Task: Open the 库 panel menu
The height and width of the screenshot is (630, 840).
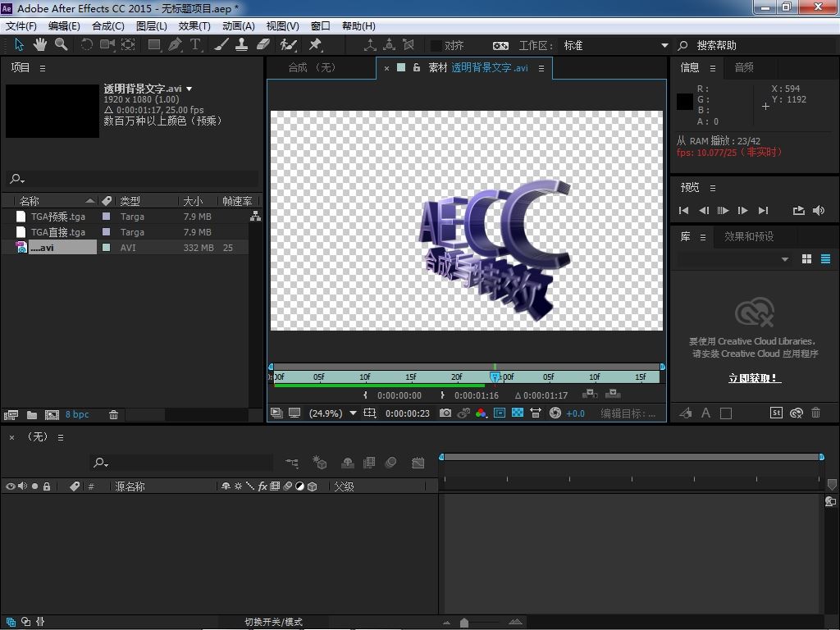Action: click(703, 237)
